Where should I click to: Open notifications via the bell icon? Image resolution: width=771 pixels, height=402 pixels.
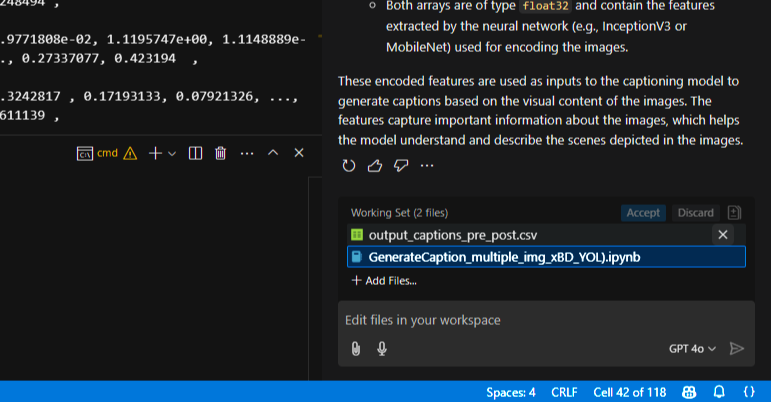coord(718,392)
